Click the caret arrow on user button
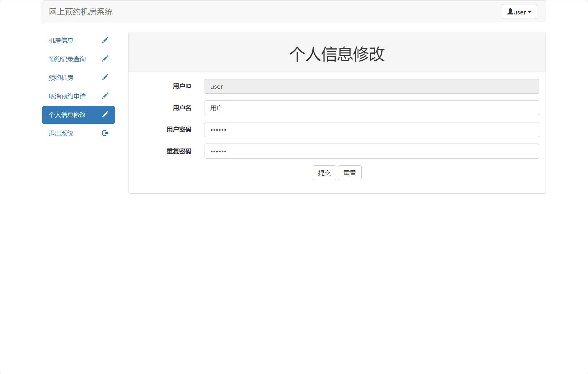 pyautogui.click(x=530, y=12)
